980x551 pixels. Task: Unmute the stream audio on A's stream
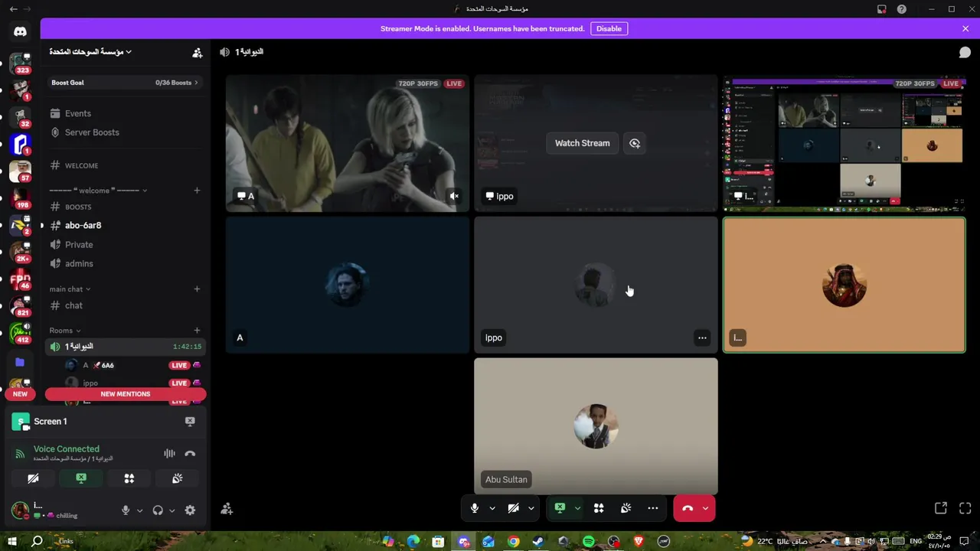[454, 196]
